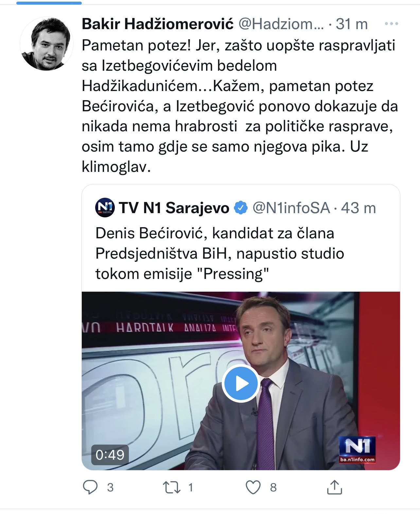The image size is (420, 514).
Task: Click the blue verified badge
Action: pos(241,208)
